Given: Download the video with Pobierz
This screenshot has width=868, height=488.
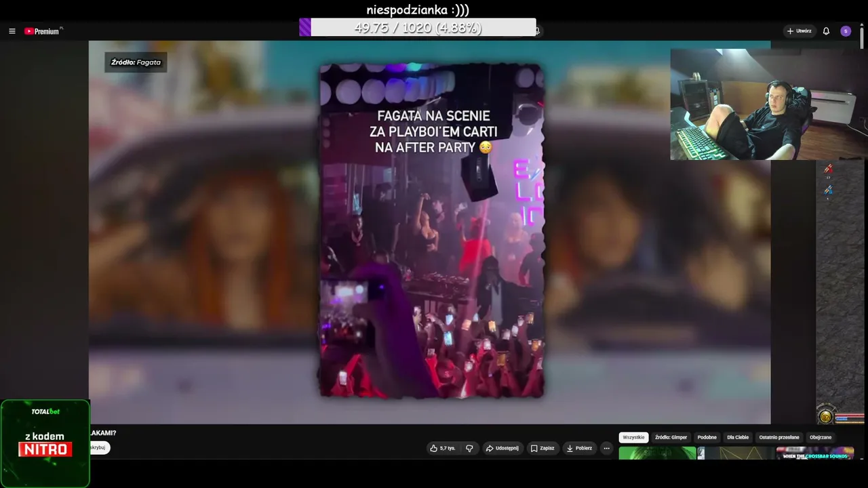Looking at the screenshot, I should (579, 448).
